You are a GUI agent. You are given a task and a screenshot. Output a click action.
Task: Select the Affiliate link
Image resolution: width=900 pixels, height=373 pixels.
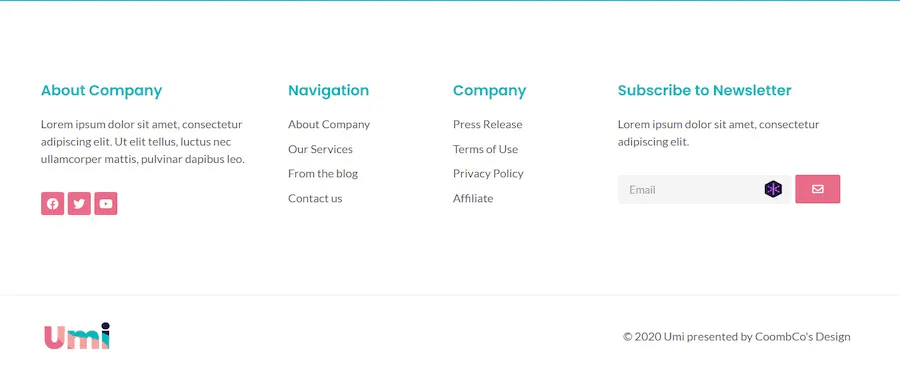[473, 198]
